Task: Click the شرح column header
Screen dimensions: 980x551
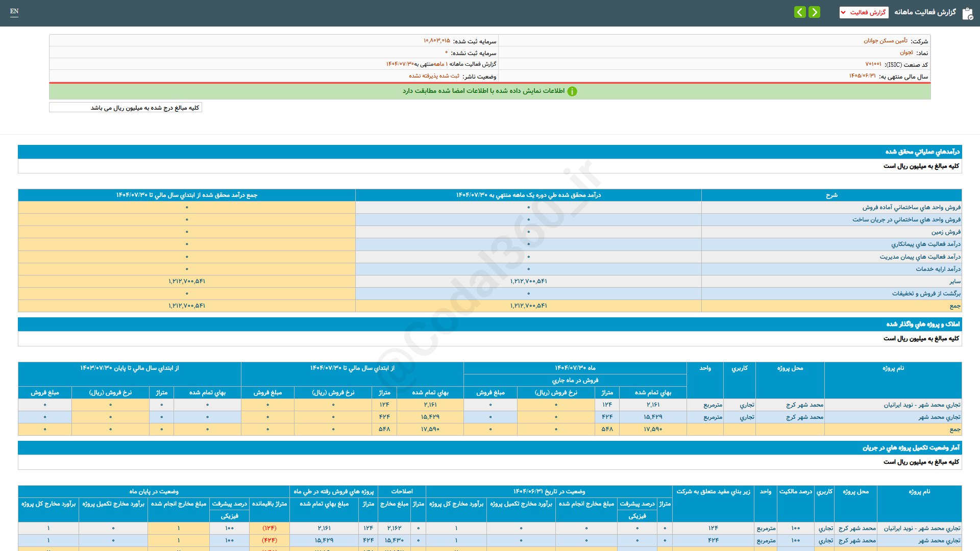Action: pyautogui.click(x=831, y=195)
